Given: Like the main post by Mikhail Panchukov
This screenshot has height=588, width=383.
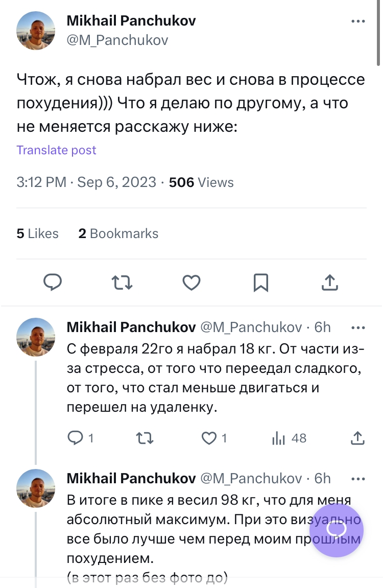Looking at the screenshot, I should 192,282.
